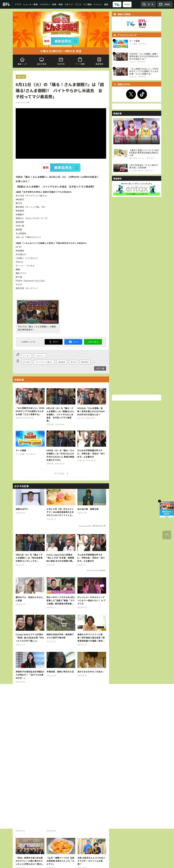The image size is (174, 868).
Task: Open the YOSHIKI緊急参戦 TVer promo thumbnail
Action: click(x=38, y=312)
